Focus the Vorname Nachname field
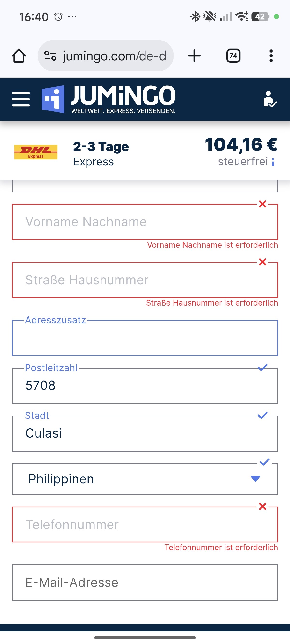290x644 pixels. [145, 222]
